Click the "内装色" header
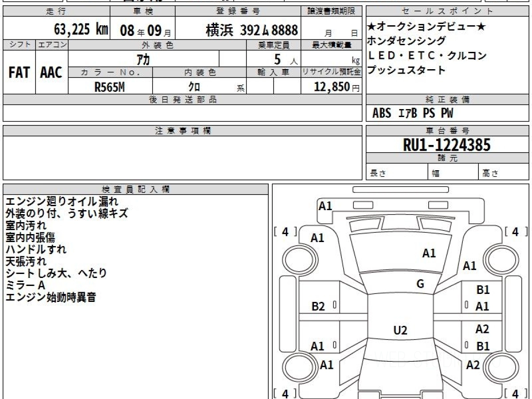This screenshot has height=399, width=532. point(199,73)
